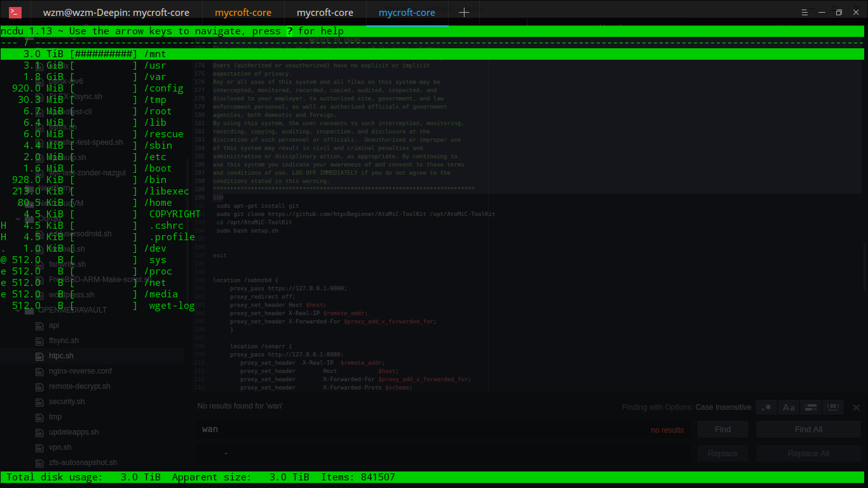Collapse the OPENMEDIAVAULT folder chevron

coord(17,310)
